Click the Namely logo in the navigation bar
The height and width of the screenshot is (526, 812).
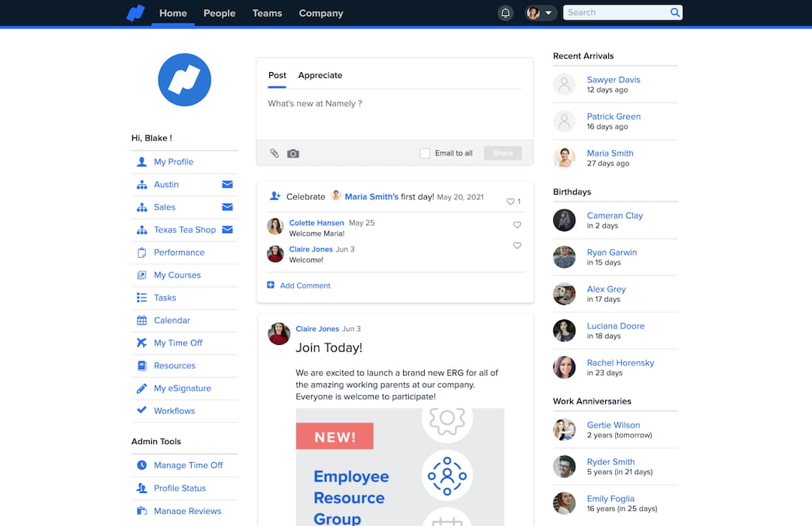pos(135,13)
